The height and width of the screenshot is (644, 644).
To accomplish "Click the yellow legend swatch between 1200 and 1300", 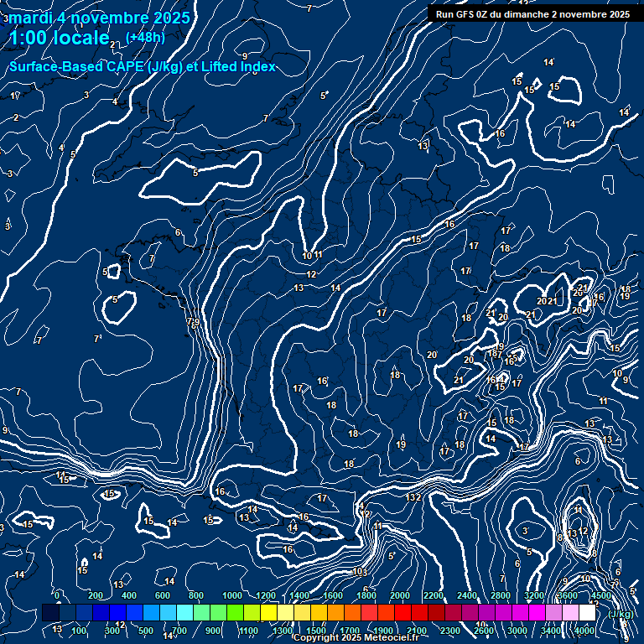I will point(268,612).
